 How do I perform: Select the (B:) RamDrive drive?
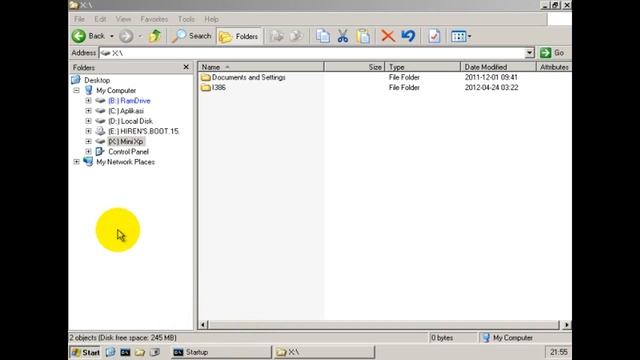coord(129,101)
